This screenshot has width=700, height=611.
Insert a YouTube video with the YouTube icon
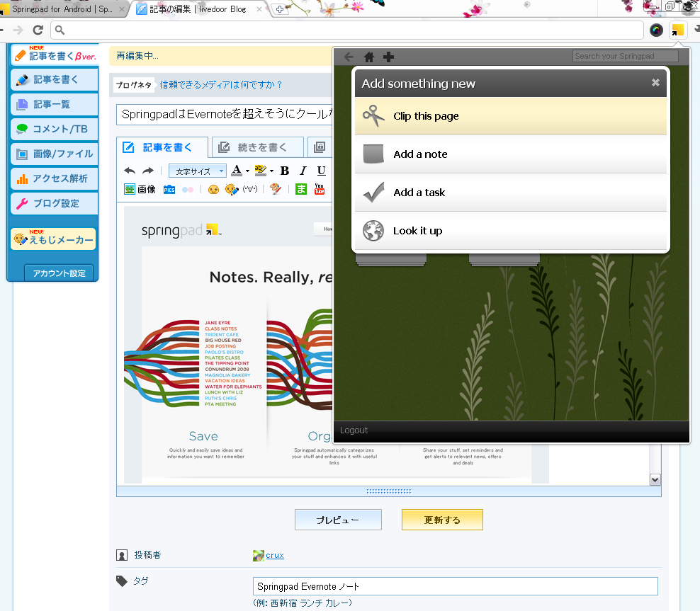click(320, 189)
